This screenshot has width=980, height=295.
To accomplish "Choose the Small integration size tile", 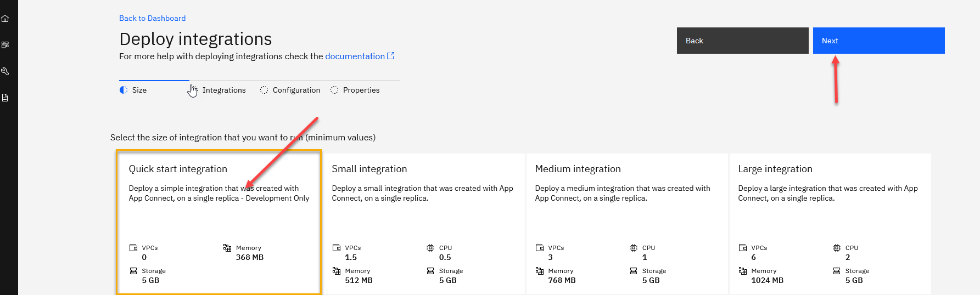I will pos(423,222).
